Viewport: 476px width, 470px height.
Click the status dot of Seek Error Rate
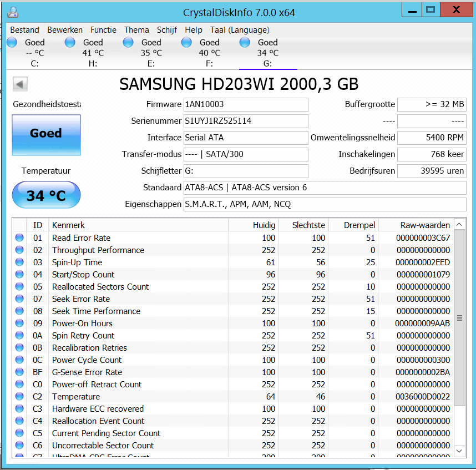click(x=19, y=299)
